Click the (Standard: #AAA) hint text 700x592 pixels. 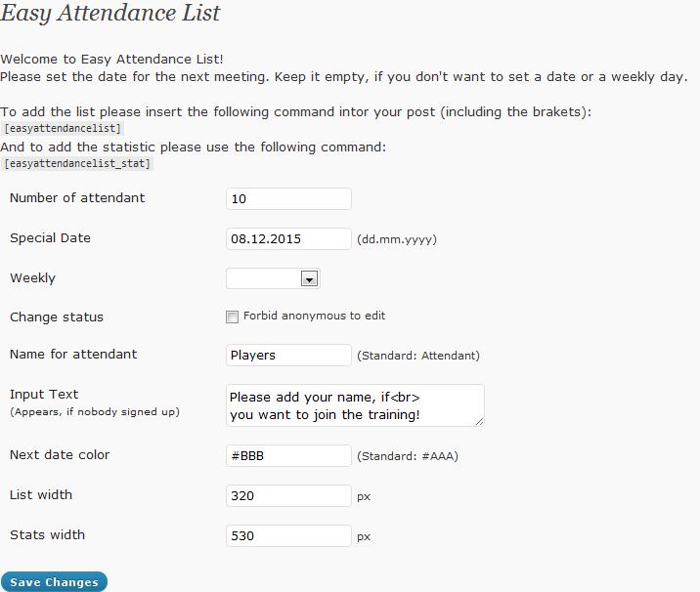point(408,456)
